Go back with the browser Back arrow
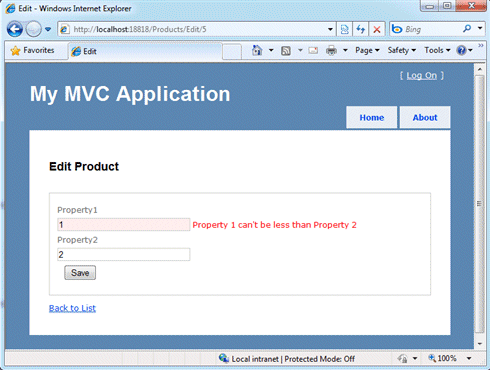Screen dimensions: 490x370 click(x=15, y=29)
